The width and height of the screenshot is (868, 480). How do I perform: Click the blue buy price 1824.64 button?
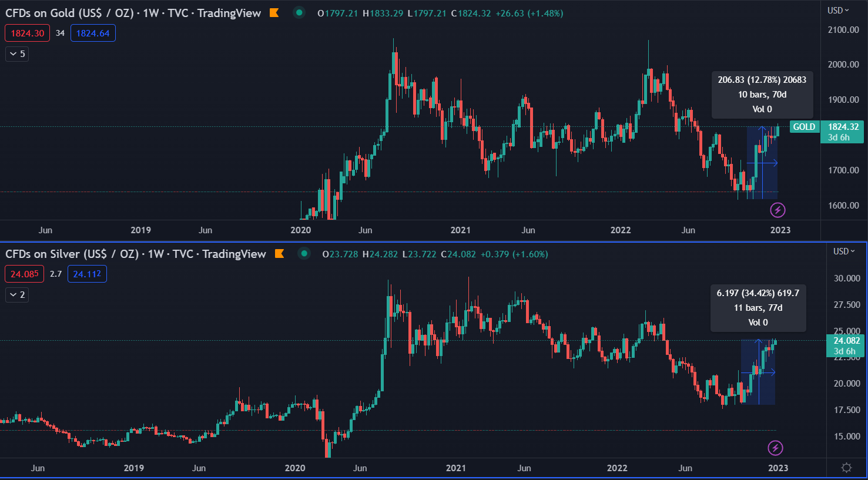(x=93, y=33)
